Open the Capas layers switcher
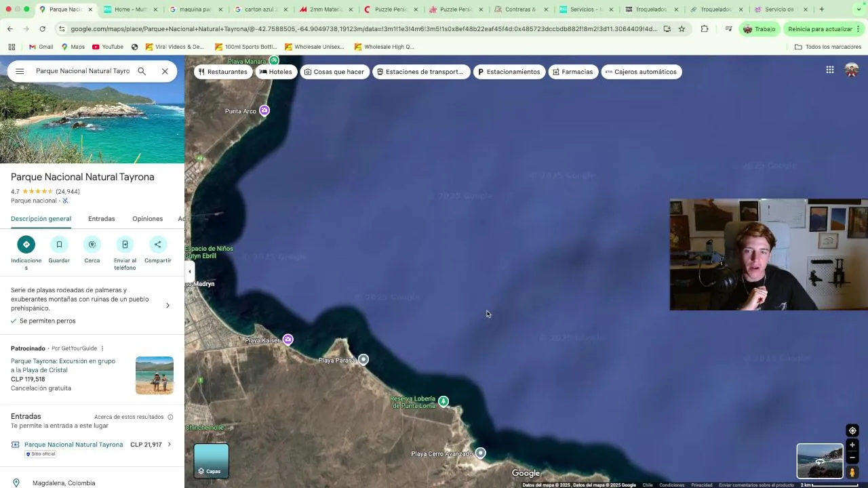This screenshot has width=868, height=488. 212,461
